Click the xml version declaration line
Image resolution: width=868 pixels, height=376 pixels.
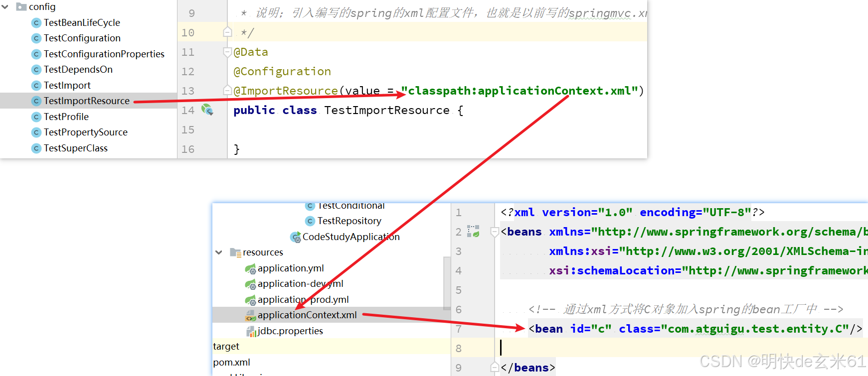point(632,212)
